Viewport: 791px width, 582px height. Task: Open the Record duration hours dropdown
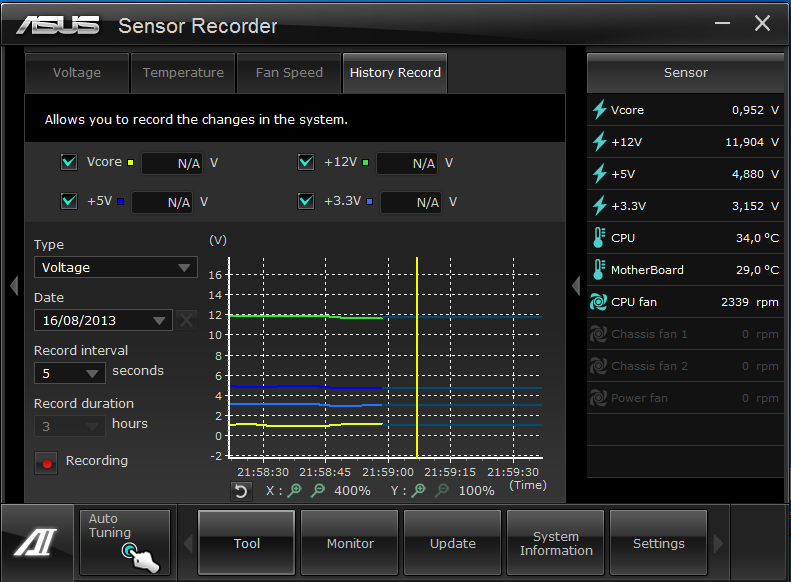coord(70,426)
